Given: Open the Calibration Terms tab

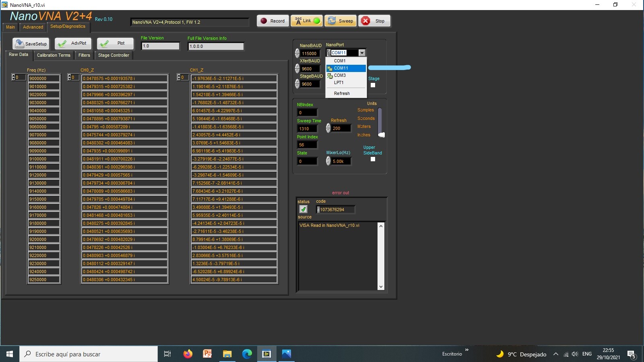Looking at the screenshot, I should [54, 55].
